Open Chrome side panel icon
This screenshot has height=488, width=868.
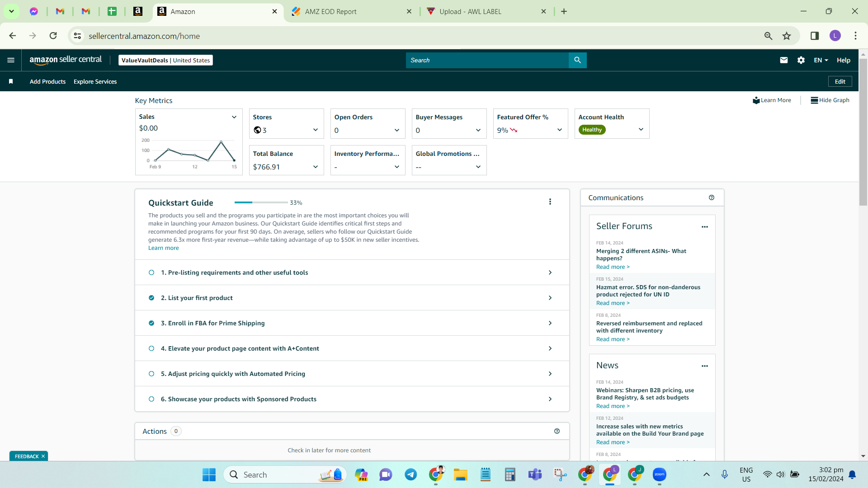[x=815, y=36]
